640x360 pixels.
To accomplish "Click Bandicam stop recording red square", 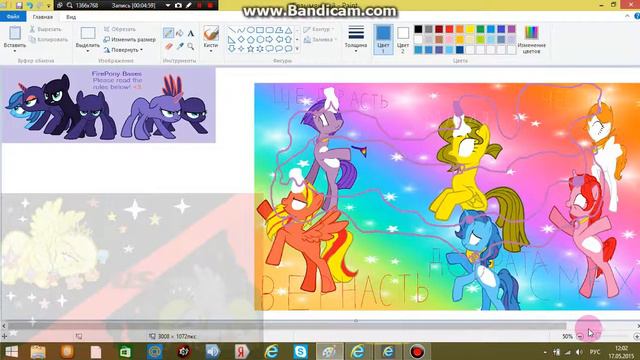I will tap(210, 5).
